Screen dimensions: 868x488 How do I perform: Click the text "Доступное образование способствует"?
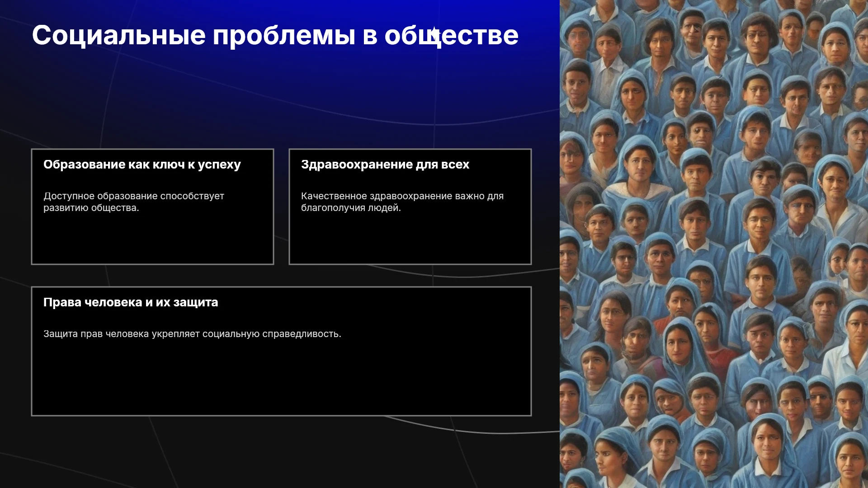tap(134, 196)
